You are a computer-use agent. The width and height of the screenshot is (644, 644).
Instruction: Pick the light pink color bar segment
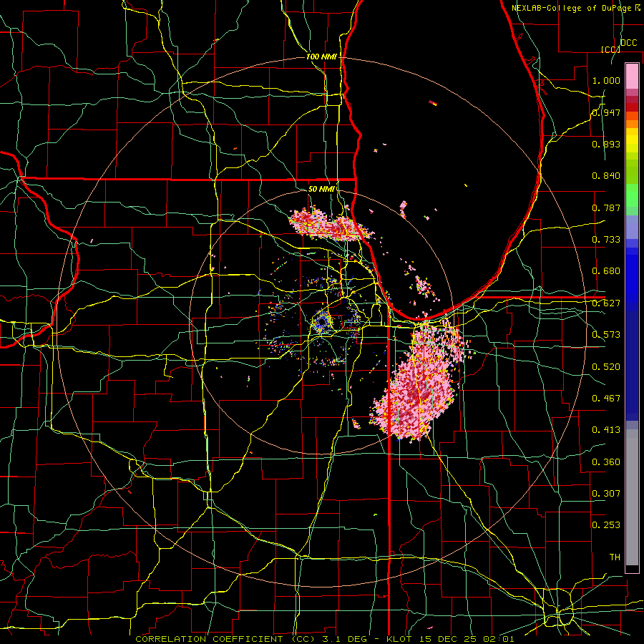point(632,76)
